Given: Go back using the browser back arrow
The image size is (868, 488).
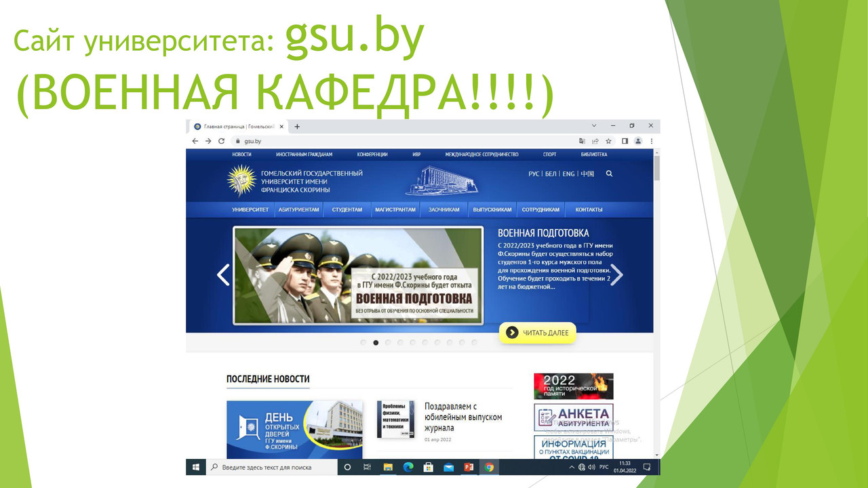Looking at the screenshot, I should tap(195, 141).
